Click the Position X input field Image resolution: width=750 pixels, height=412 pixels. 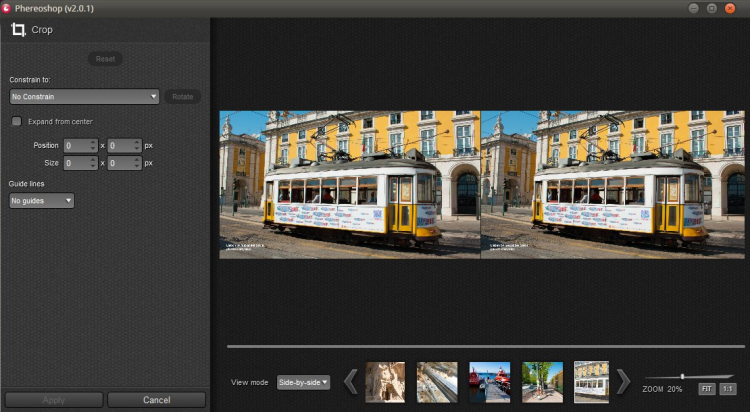80,145
